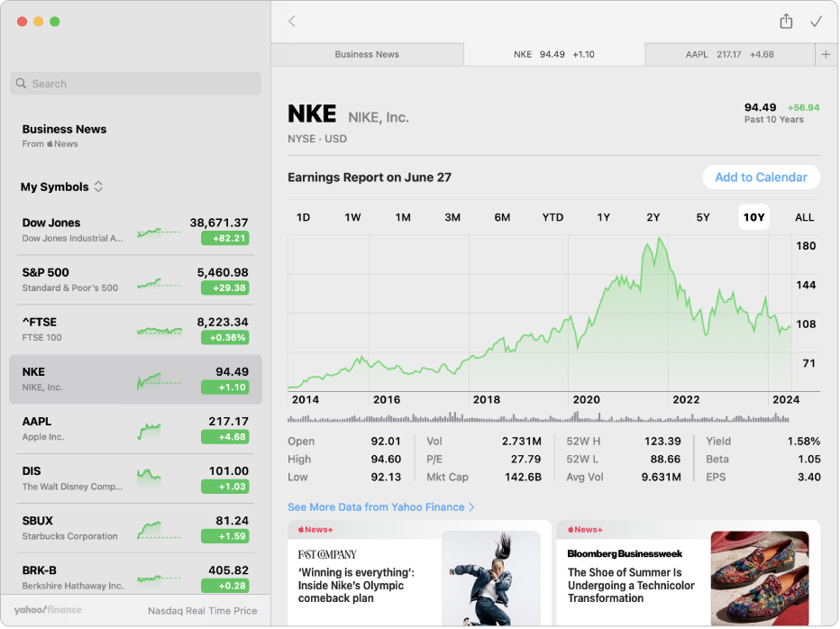Click the NKE 10-year price chart peak
Screen dimensions: 840x629
pos(660,240)
